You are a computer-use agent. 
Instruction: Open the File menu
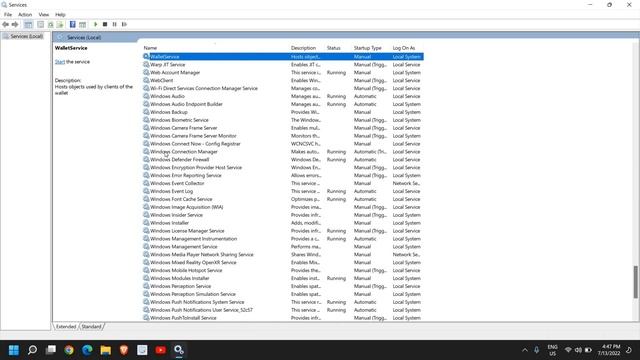[x=8, y=15]
